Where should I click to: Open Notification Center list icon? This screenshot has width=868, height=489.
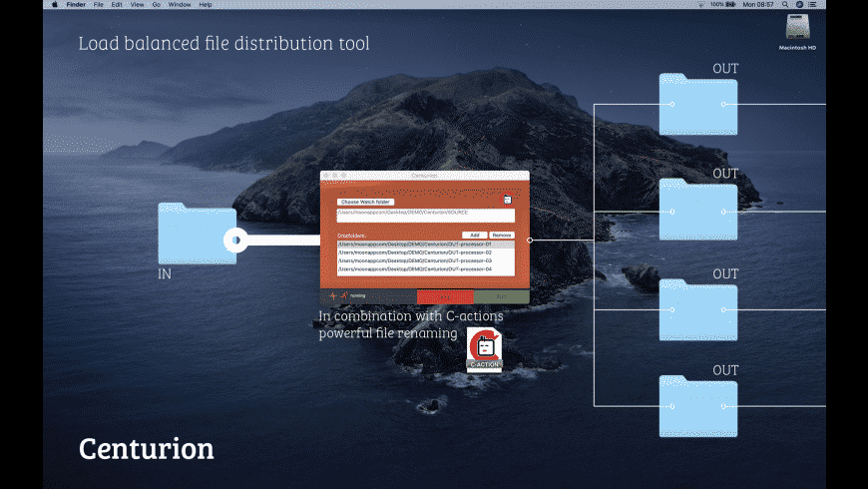(x=813, y=4)
